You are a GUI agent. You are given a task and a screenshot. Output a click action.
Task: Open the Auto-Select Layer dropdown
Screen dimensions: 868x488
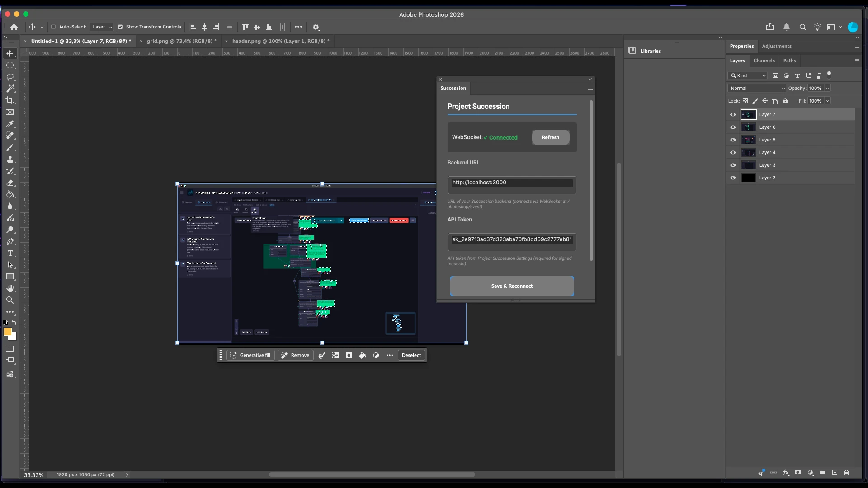102,27
